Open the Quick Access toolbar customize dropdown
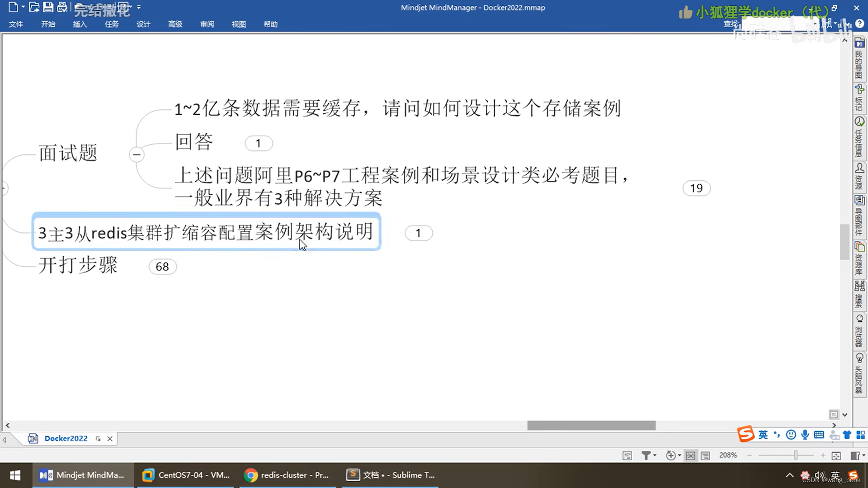The width and height of the screenshot is (868, 488). coord(139,7)
